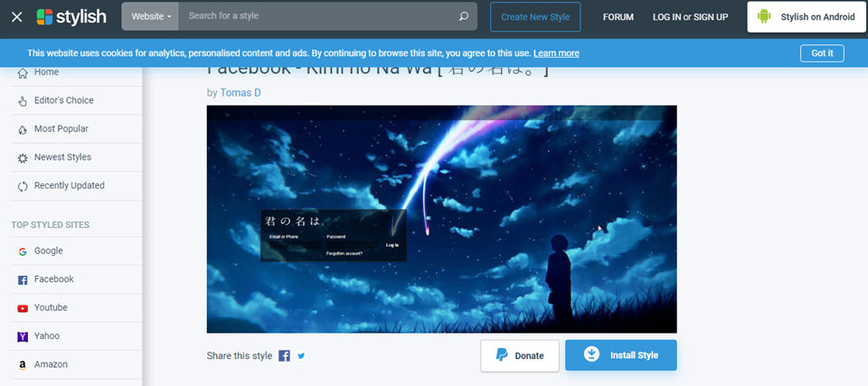This screenshot has width=868, height=386.
Task: Submit search using the magnifier icon
Action: pos(464,16)
